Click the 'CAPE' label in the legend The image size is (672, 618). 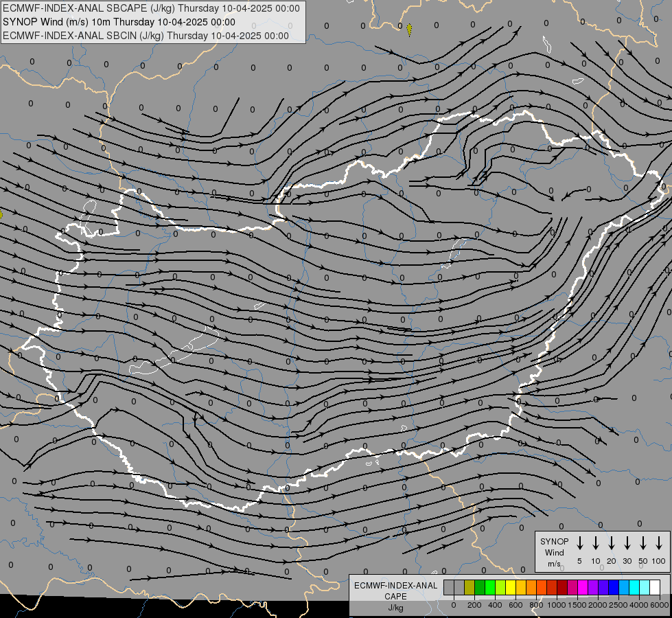395,597
